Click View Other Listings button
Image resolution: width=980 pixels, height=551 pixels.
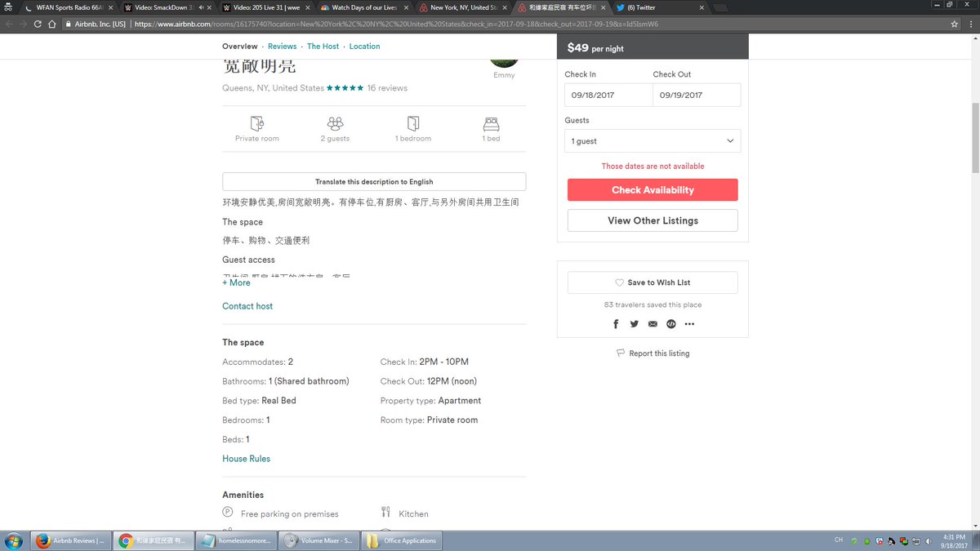(x=653, y=220)
